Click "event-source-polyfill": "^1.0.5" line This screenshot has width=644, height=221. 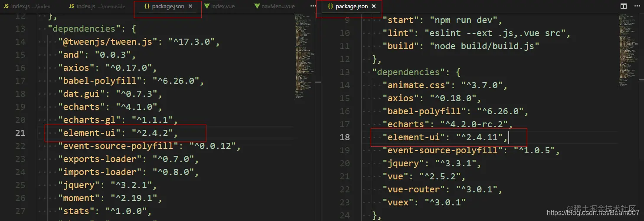[471, 150]
